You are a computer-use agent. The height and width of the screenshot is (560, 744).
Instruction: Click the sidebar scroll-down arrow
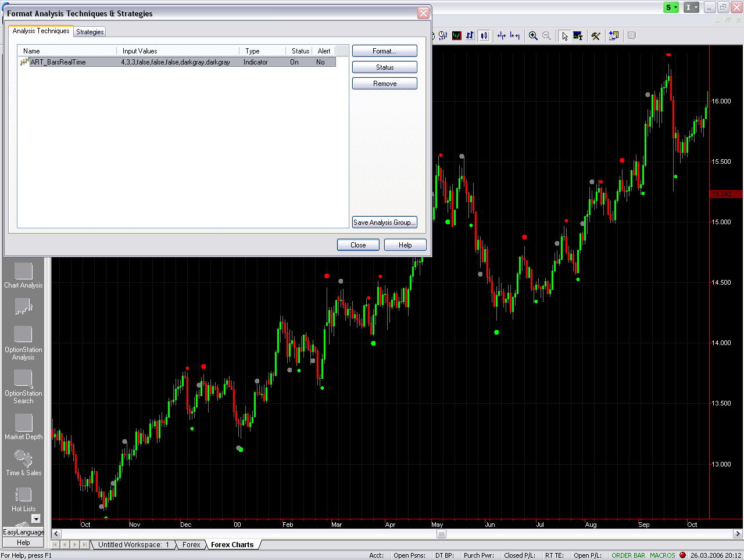(x=36, y=519)
